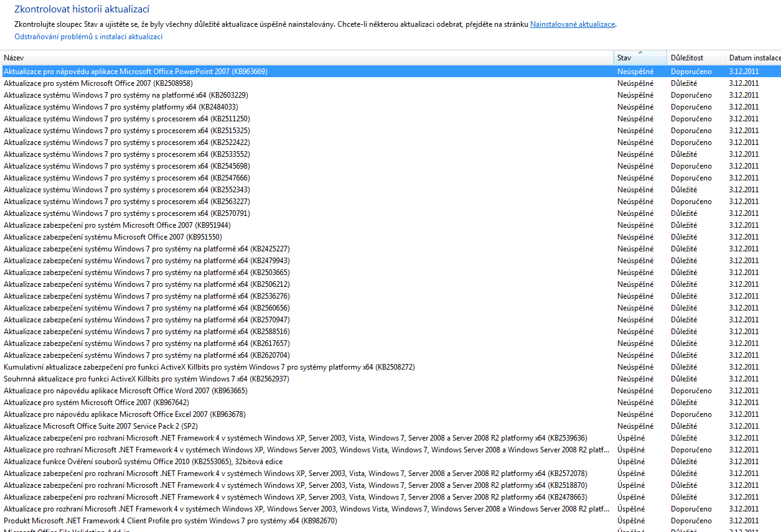Screen dimensions: 781x532
Task: Select .NET Framework 4 security update KB2518870
Action: point(390,485)
